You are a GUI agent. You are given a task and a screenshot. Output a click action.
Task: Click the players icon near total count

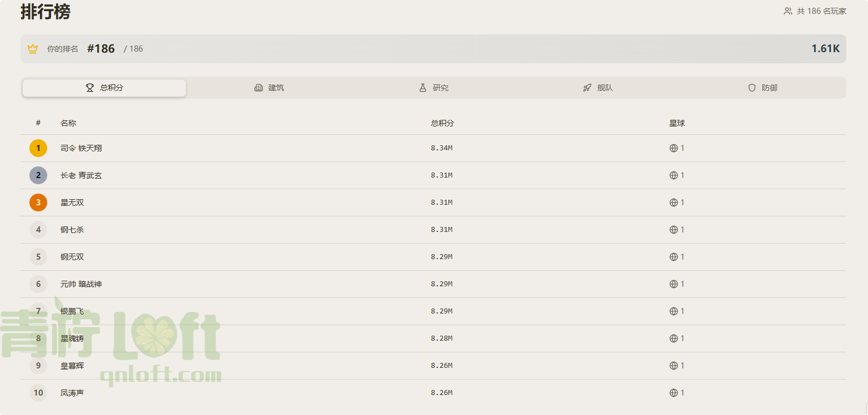tap(788, 11)
